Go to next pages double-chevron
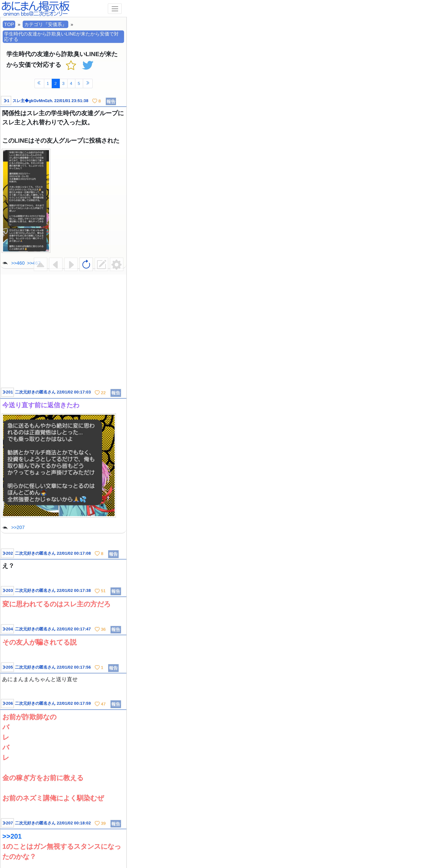The image size is (434, 868). tap(88, 83)
